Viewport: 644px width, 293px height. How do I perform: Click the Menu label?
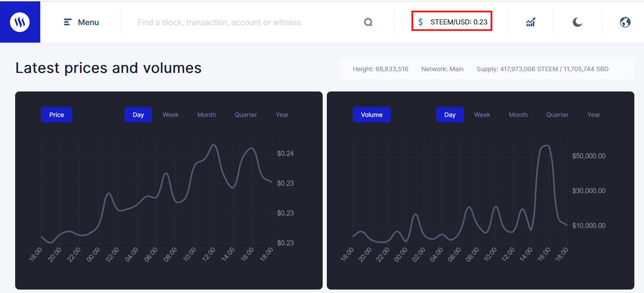(88, 22)
